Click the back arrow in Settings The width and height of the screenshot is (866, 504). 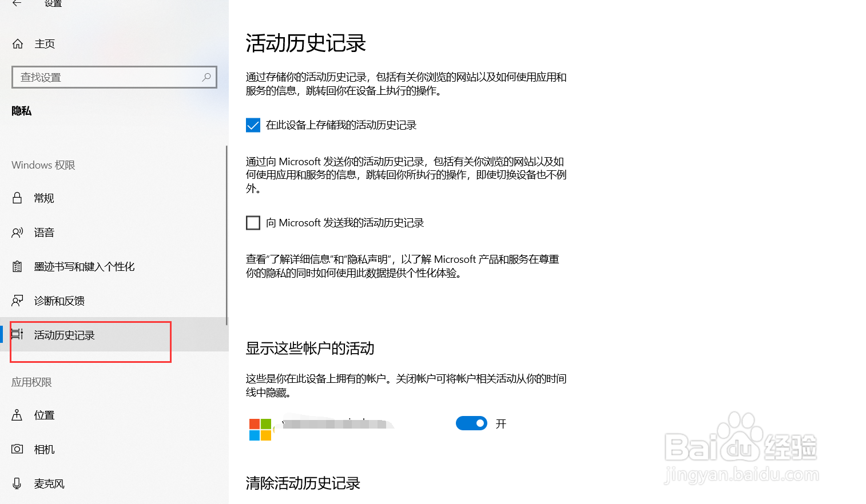tap(17, 3)
